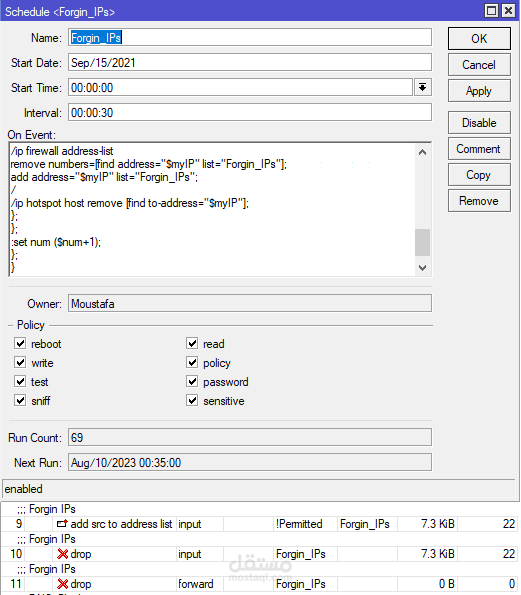The width and height of the screenshot is (521, 595).
Task: Click the script scrollbar down arrow
Action: pos(422,268)
